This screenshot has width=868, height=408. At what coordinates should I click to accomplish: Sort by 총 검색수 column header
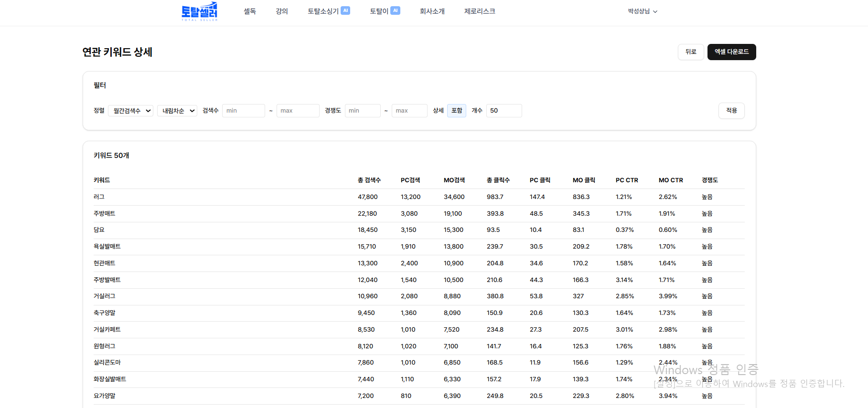point(369,180)
